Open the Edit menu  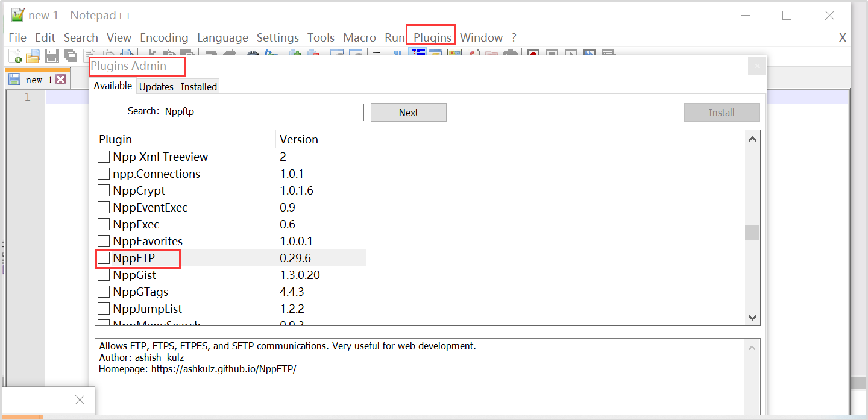click(x=45, y=37)
